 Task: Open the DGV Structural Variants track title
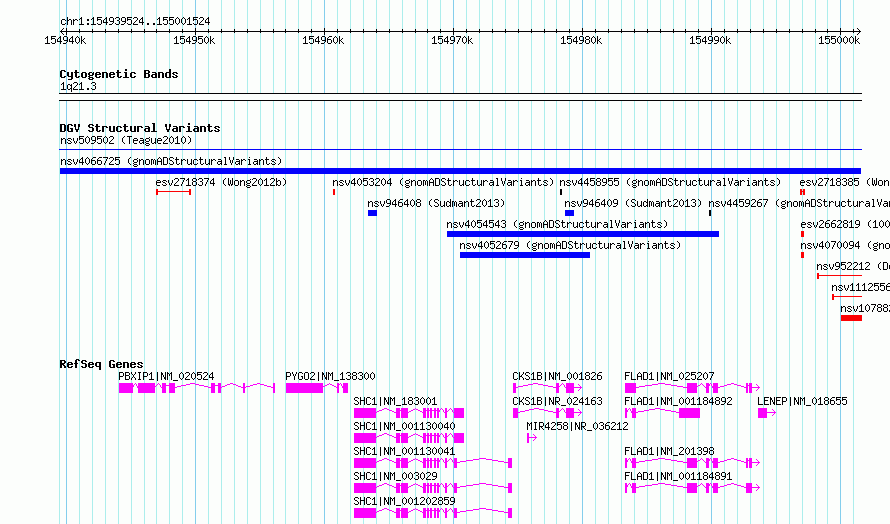[x=140, y=128]
